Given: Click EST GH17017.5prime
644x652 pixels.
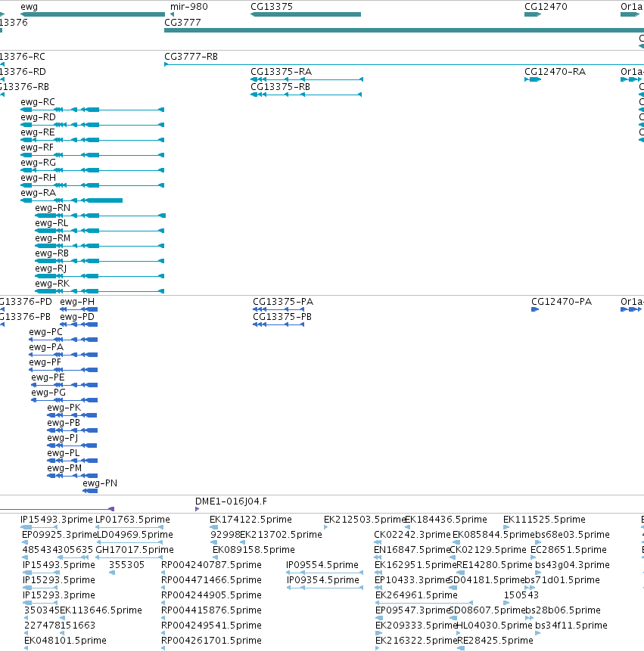Looking at the screenshot, I should [129, 557].
